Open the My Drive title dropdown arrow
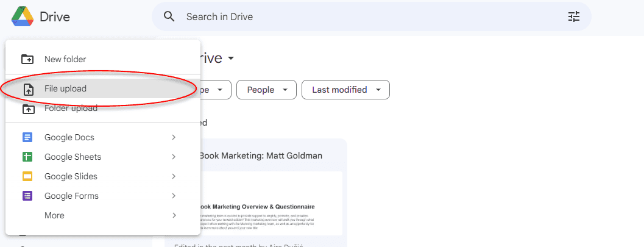The height and width of the screenshot is (247, 644). coord(231,59)
